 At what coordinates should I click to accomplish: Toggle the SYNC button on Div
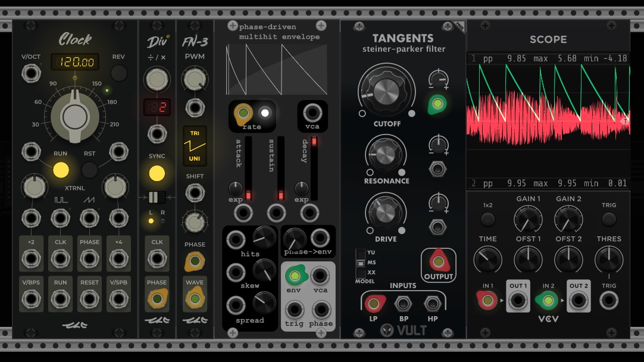tap(157, 173)
